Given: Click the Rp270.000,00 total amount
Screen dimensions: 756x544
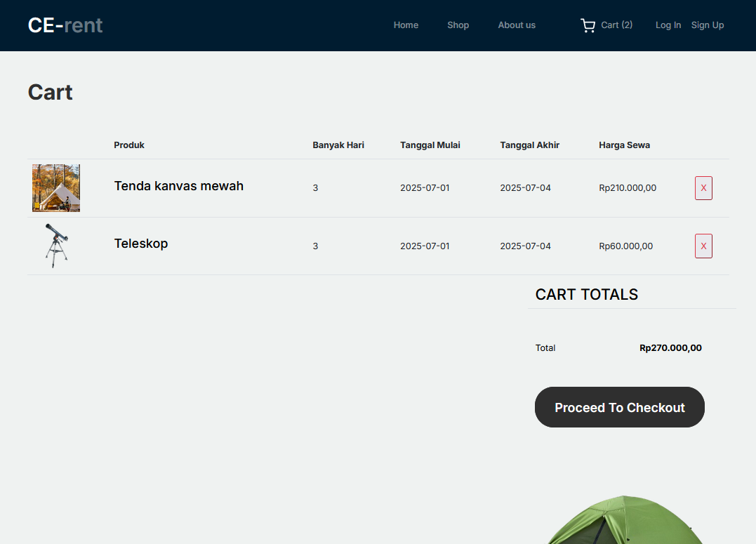Looking at the screenshot, I should click(x=670, y=347).
